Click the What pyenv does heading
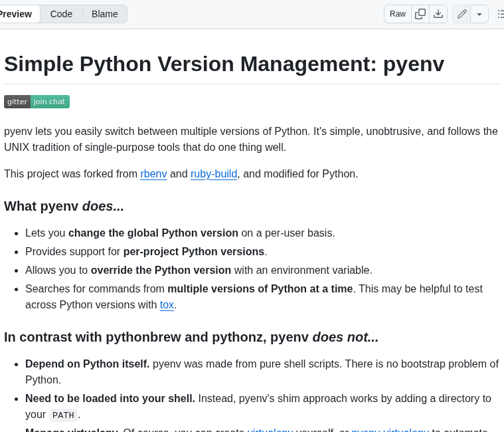 coord(64,206)
